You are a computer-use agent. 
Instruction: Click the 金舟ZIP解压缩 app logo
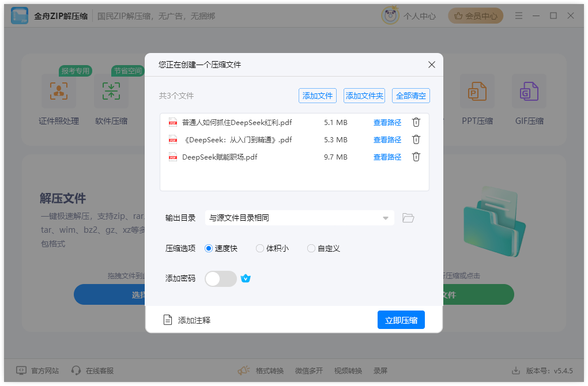(x=20, y=16)
